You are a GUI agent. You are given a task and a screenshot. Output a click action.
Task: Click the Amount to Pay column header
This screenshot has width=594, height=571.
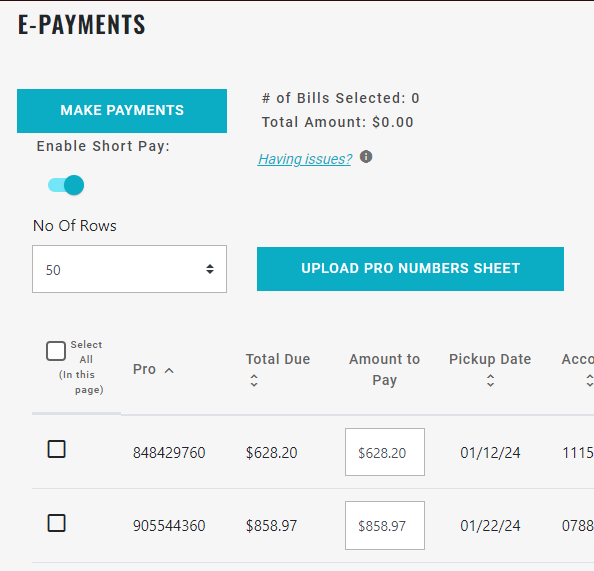coord(385,369)
